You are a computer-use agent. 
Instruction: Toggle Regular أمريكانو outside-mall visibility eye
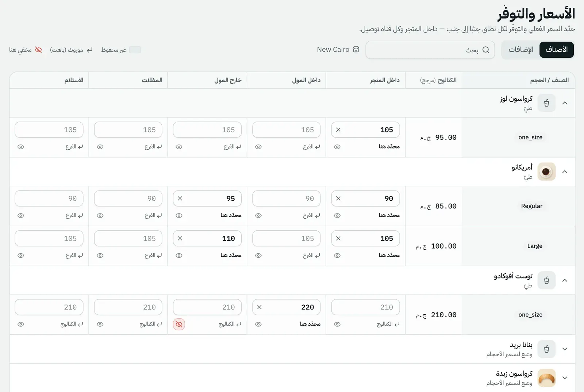179,215
